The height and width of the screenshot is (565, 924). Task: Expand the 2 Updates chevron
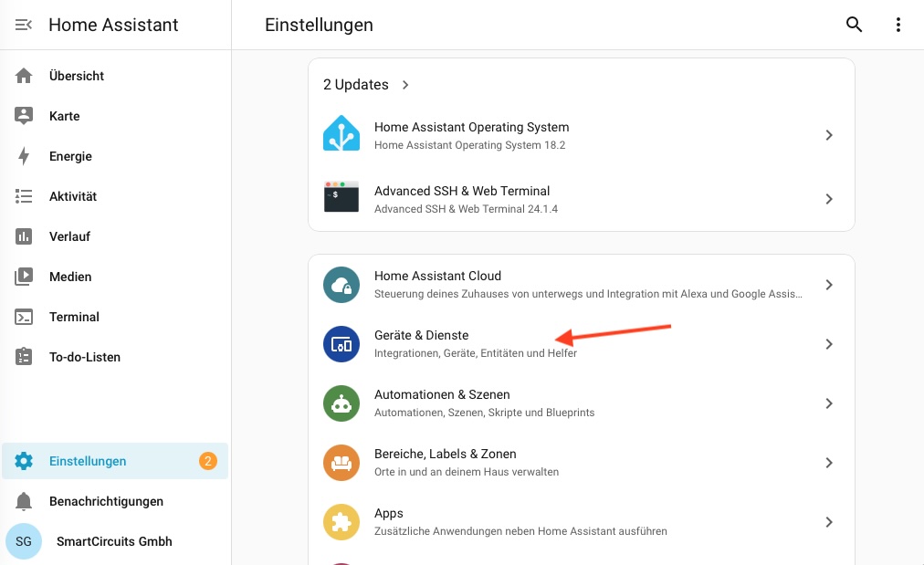(405, 85)
